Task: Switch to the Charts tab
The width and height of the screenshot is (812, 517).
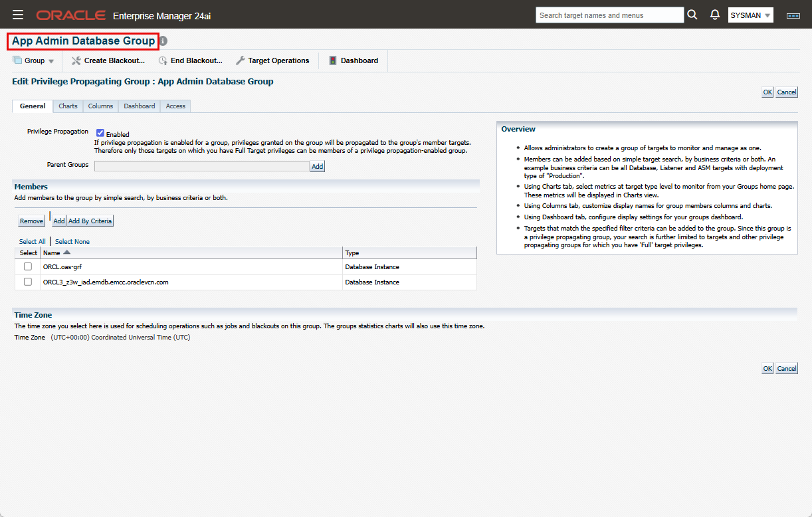Action: 67,106
